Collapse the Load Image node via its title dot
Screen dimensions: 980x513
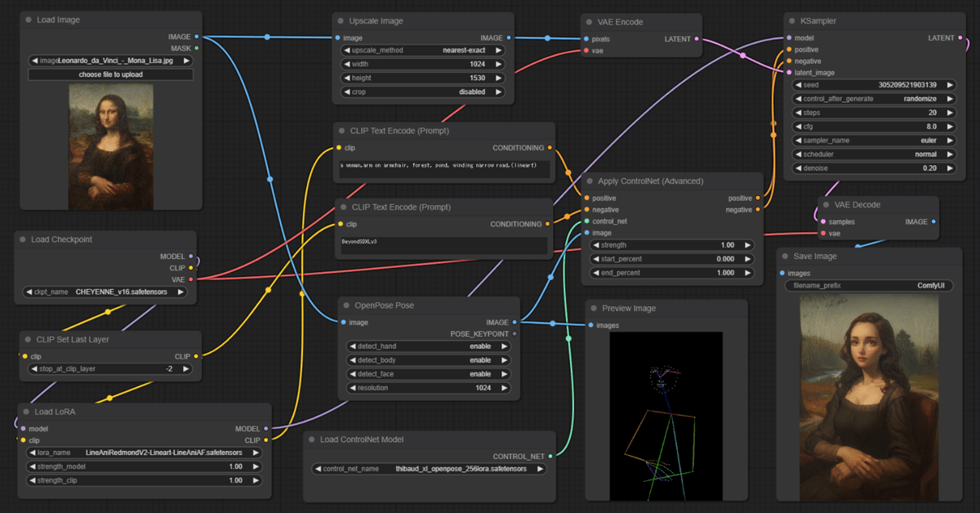pos(29,20)
